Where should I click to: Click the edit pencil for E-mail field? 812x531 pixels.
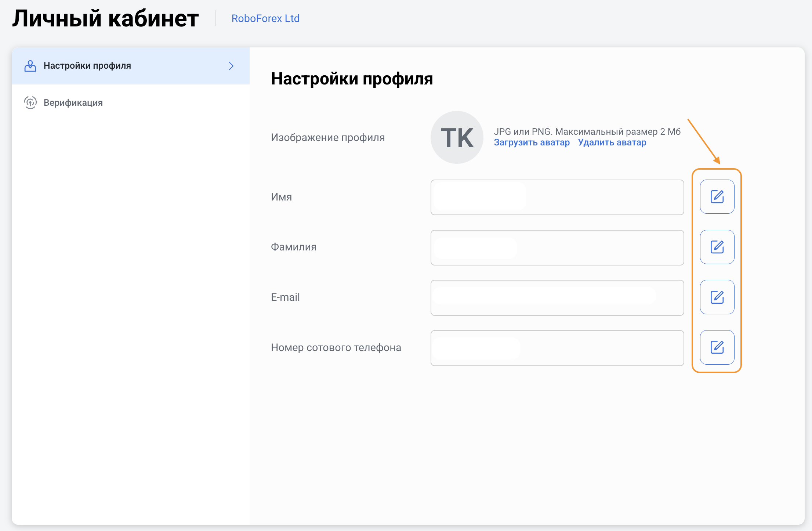717,297
